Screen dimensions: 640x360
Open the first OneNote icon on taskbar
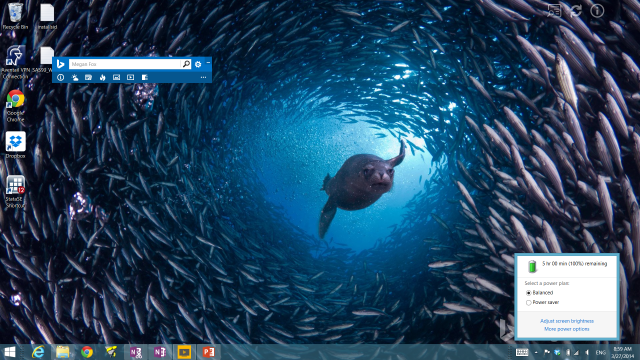pyautogui.click(x=136, y=352)
